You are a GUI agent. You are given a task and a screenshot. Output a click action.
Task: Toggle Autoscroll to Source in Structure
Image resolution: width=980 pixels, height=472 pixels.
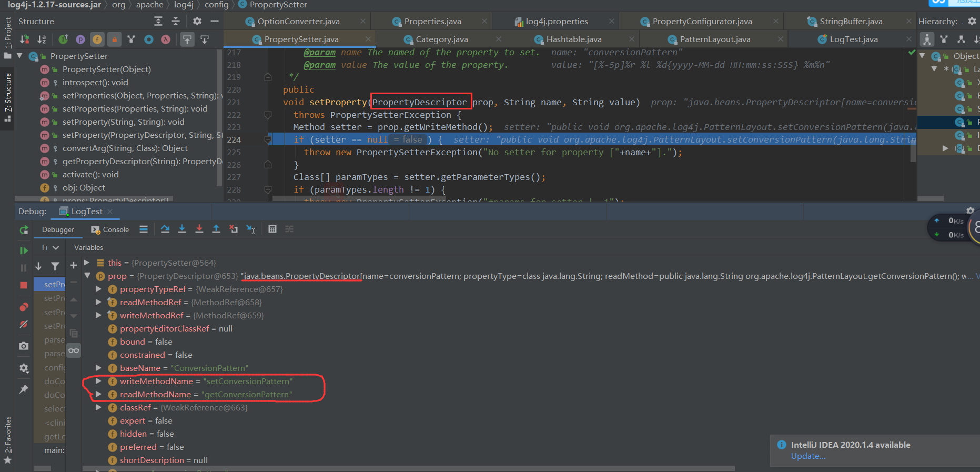(187, 39)
